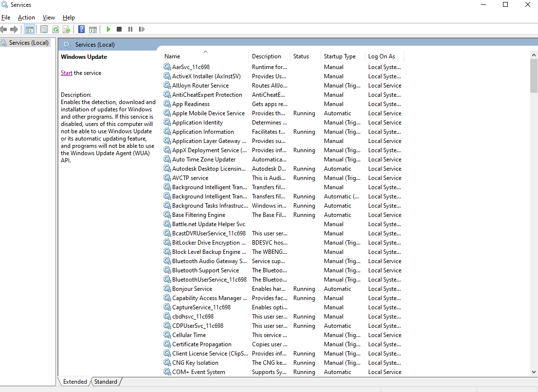538x392 pixels.
Task: Click the green Refresh toolbar icon
Action: [55, 30]
